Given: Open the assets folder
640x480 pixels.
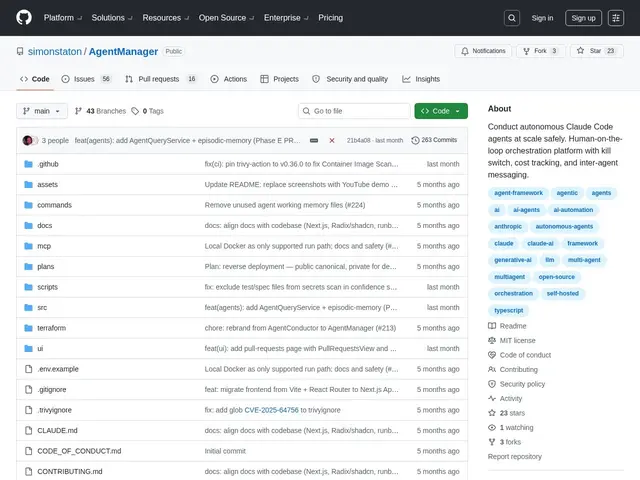Looking at the screenshot, I should (47, 184).
